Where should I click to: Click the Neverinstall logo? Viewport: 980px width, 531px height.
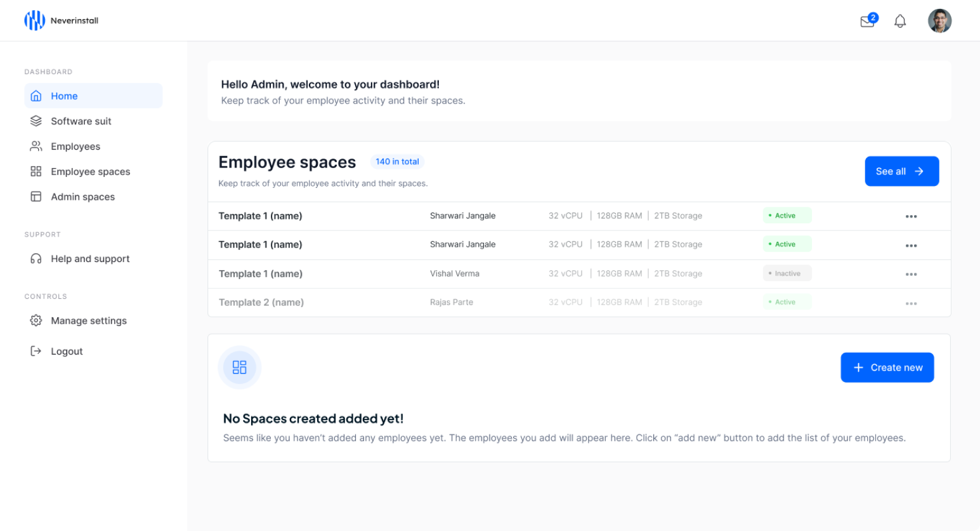point(61,20)
